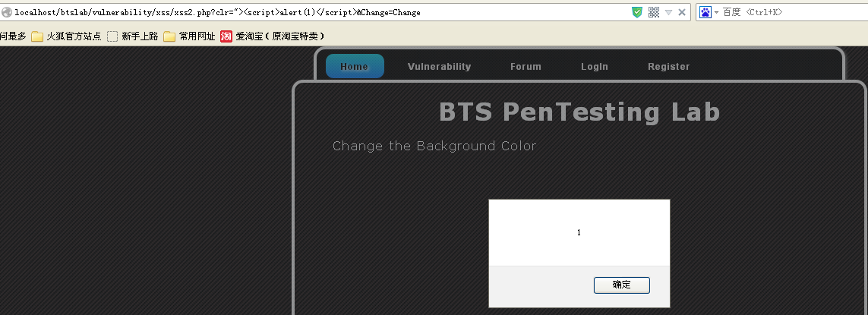Open the search engine selector dropdown arrow
868x315 pixels.
pos(716,12)
